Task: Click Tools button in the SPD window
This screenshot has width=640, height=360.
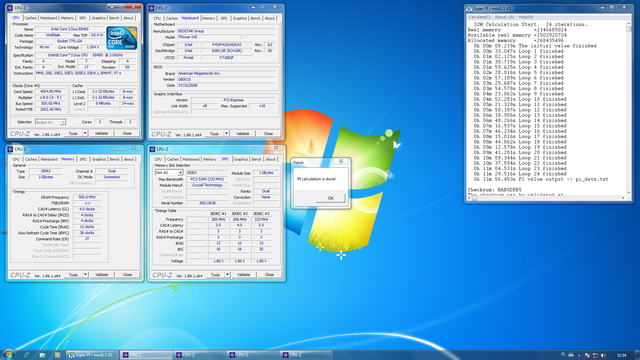Action: pyautogui.click(x=215, y=275)
